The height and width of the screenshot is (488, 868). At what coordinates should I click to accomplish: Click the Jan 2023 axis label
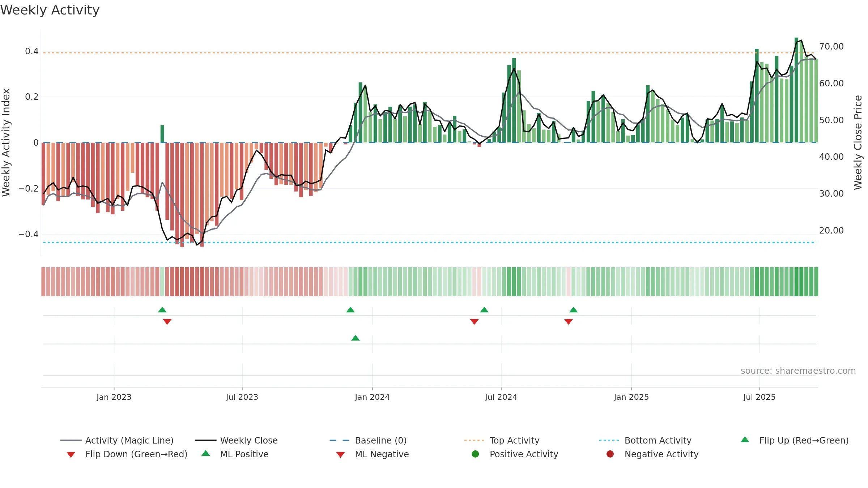click(114, 397)
